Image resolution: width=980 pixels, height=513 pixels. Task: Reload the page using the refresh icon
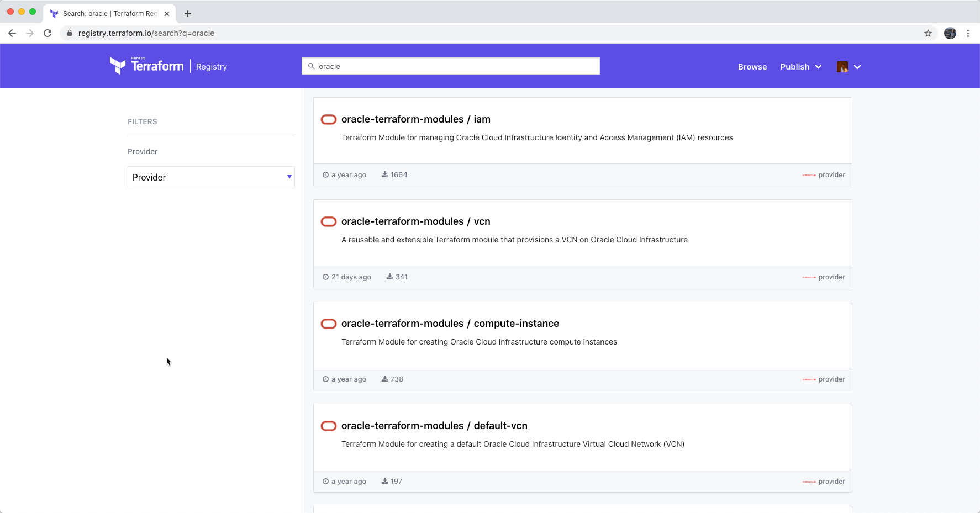(x=48, y=33)
